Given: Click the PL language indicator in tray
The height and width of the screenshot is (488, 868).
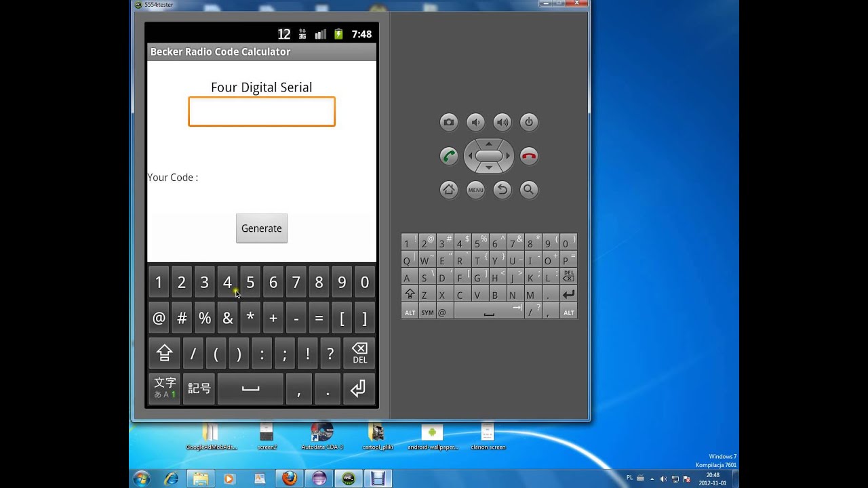Looking at the screenshot, I should coord(629,477).
